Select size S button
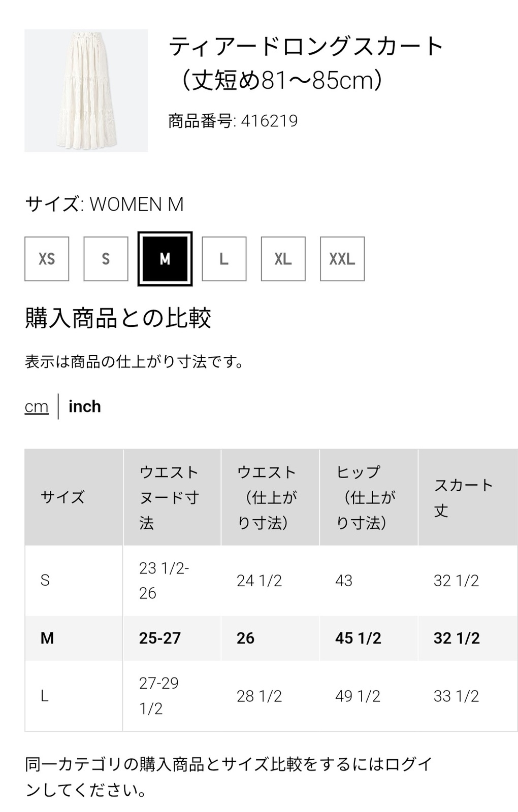This screenshot has width=518, height=812. click(106, 259)
